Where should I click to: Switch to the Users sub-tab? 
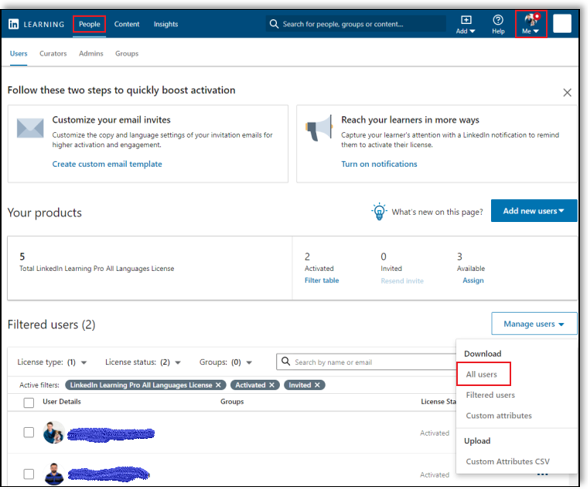coord(18,54)
